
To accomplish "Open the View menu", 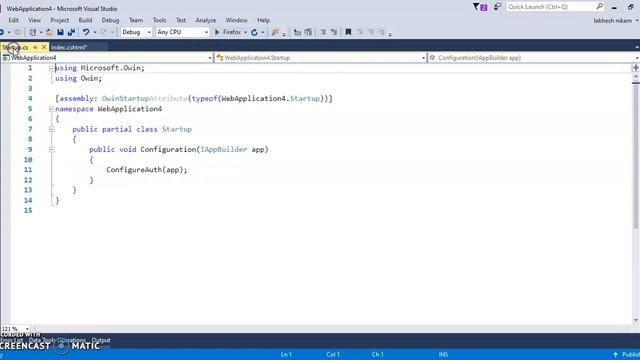I will tap(34, 20).
